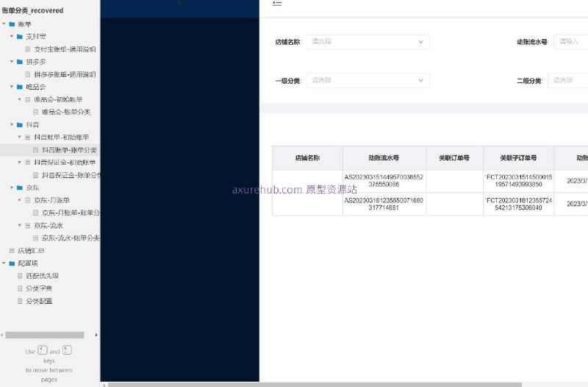Collapse the 账单 root folder arrow

pos(4,24)
